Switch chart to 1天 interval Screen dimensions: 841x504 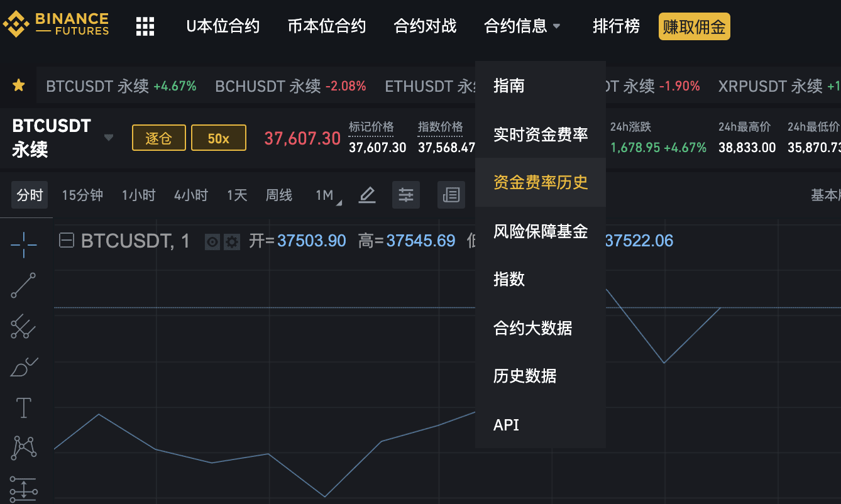click(x=237, y=195)
